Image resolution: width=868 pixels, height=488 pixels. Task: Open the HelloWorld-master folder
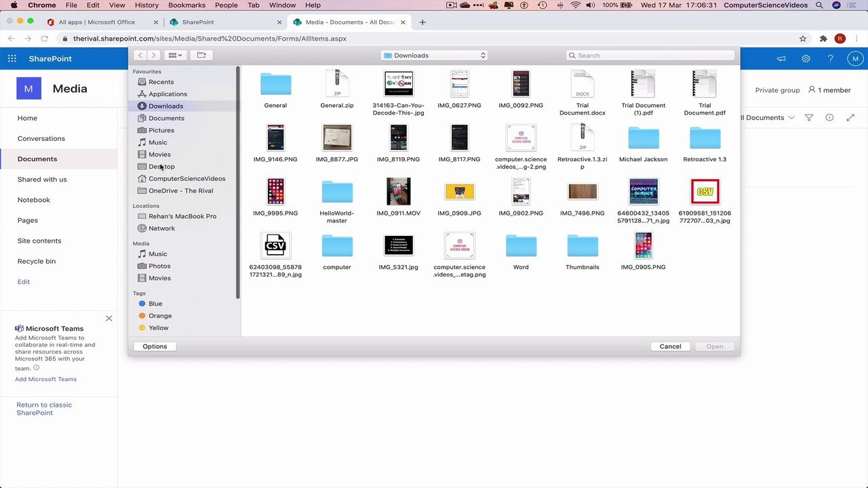(337, 192)
